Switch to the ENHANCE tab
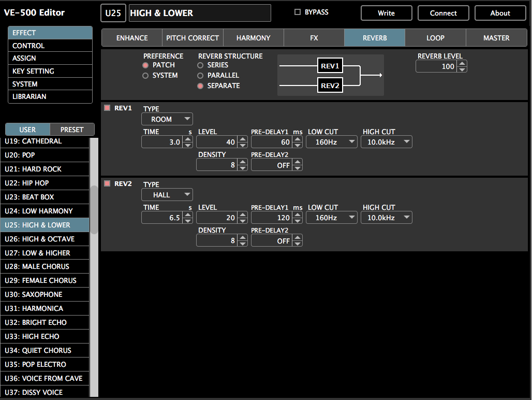Image resolution: width=532 pixels, height=400 pixels. [x=132, y=38]
